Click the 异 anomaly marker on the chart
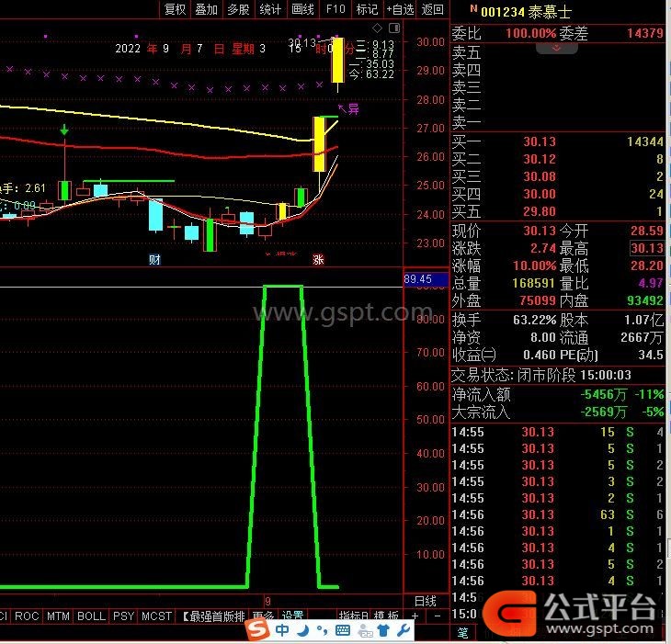This screenshot has height=644, width=671. coord(353,108)
